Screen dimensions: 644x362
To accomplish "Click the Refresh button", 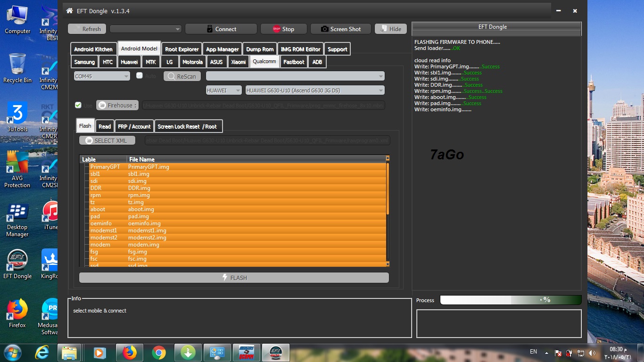I will coord(87,29).
